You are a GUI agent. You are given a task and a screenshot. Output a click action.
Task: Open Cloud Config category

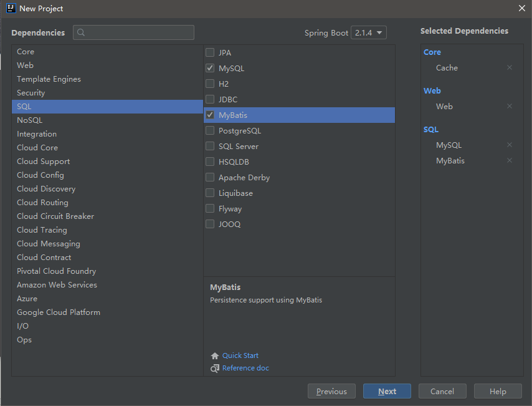[107, 175]
